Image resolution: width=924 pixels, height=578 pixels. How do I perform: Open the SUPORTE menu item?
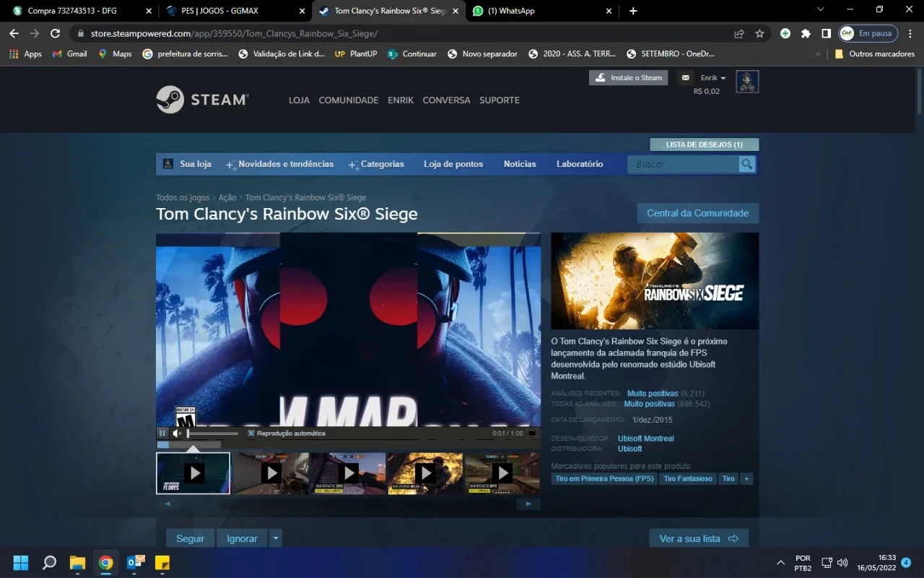pos(500,100)
